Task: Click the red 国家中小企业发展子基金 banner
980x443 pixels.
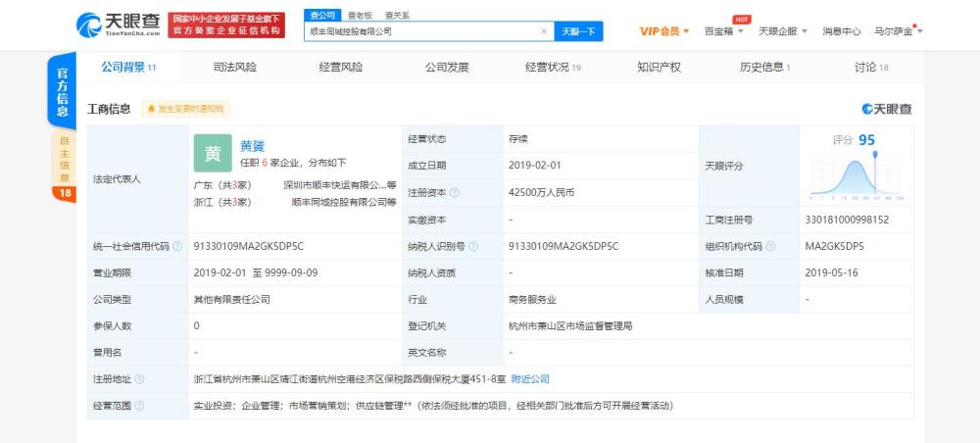Action: click(x=226, y=25)
